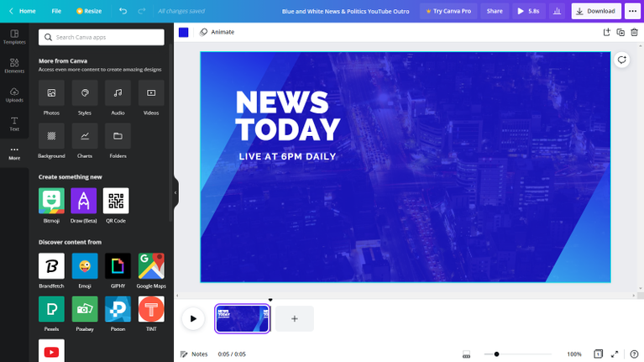Screen dimensions: 644x362
Task: Open the insights chart icon in header
Action: click(557, 11)
